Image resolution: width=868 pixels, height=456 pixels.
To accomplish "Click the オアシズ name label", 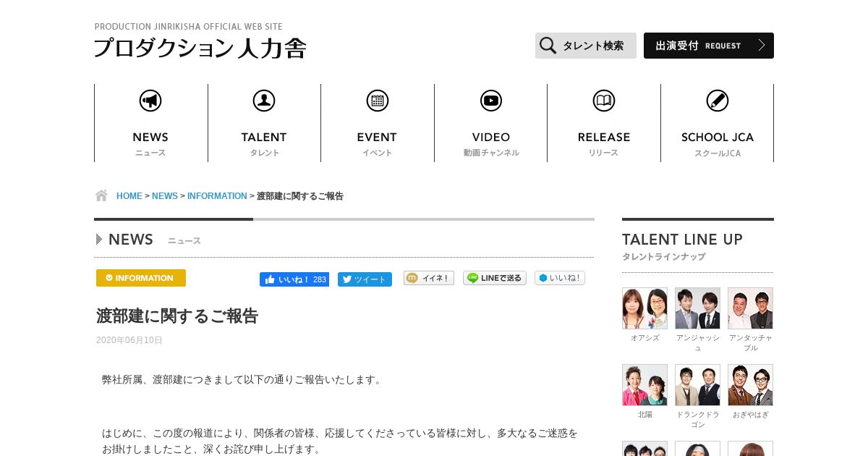I will (644, 338).
